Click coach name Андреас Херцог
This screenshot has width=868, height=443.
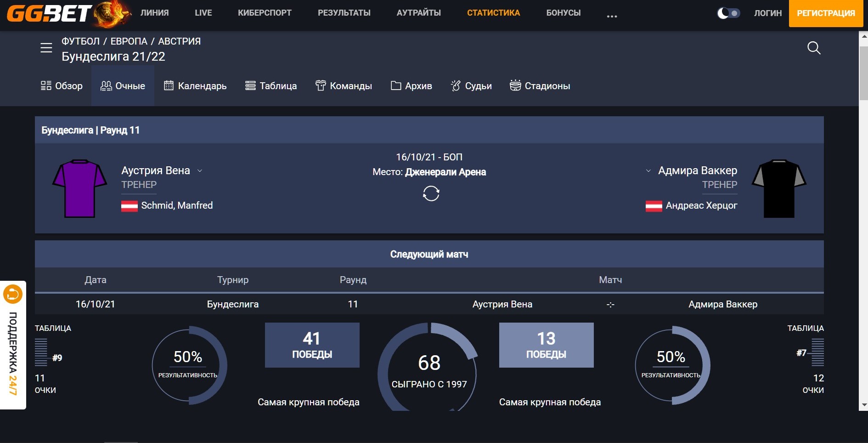click(702, 205)
